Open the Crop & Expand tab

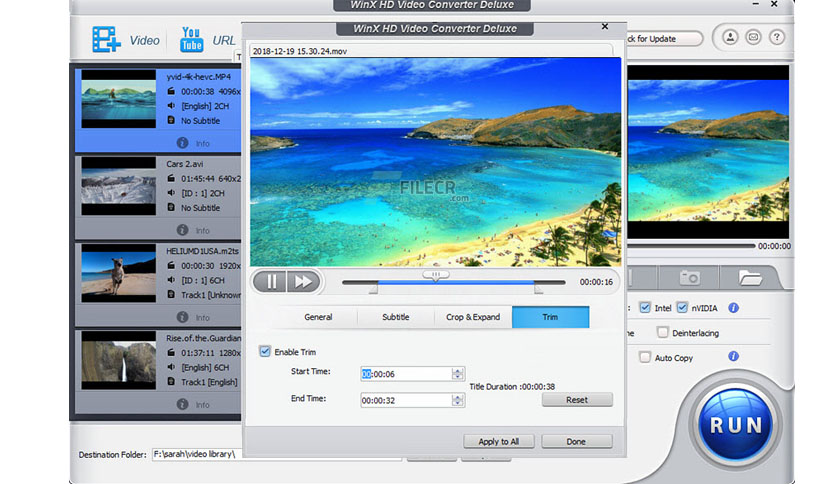[x=473, y=317]
